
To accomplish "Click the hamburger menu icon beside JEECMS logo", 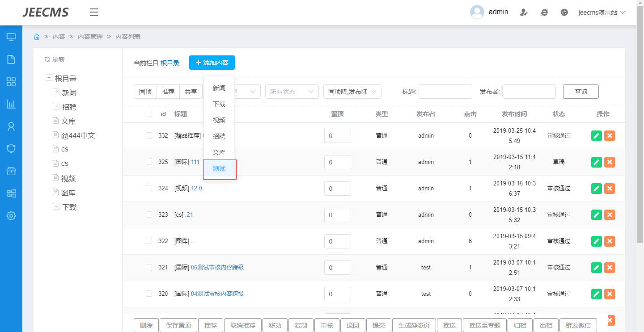I will [x=93, y=12].
